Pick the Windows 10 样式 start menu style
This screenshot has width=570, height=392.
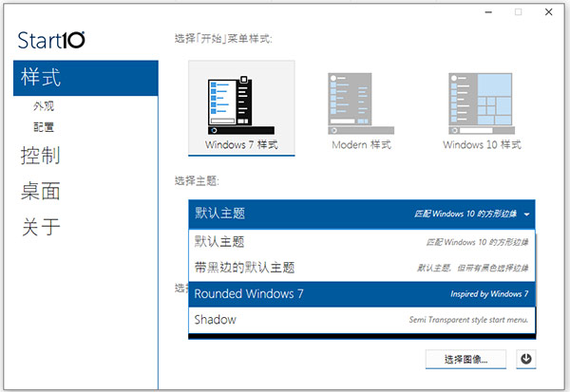482,111
